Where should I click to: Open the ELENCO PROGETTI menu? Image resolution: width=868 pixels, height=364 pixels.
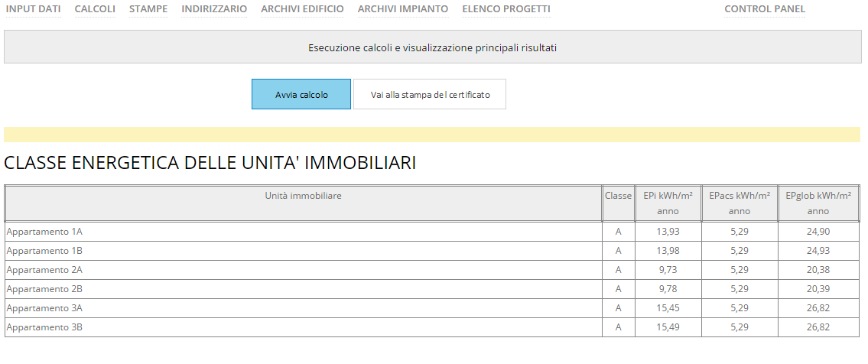(x=506, y=9)
